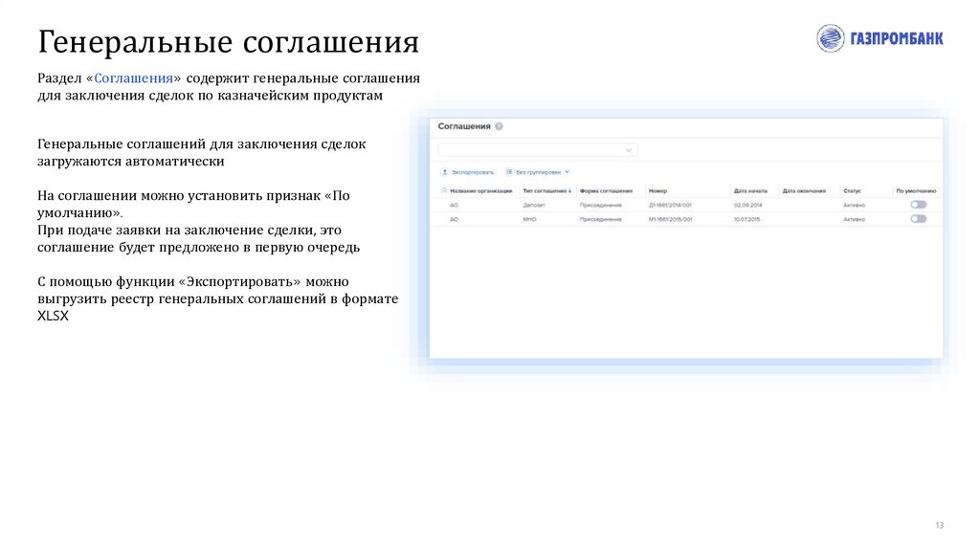Click start date 10.07.2015
This screenshot has width=980, height=549.
[746, 219]
